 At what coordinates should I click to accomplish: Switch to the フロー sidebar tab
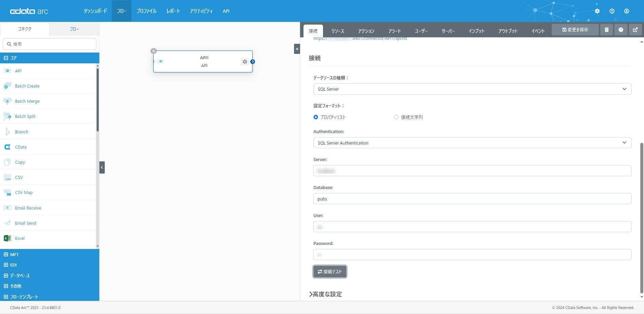(x=74, y=29)
